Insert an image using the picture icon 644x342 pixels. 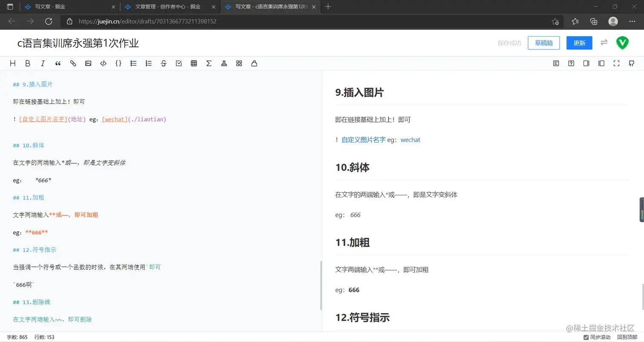88,63
